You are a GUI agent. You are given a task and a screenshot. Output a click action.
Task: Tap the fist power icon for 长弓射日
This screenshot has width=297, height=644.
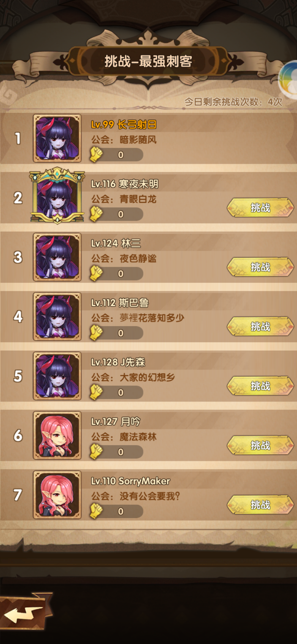(x=96, y=155)
